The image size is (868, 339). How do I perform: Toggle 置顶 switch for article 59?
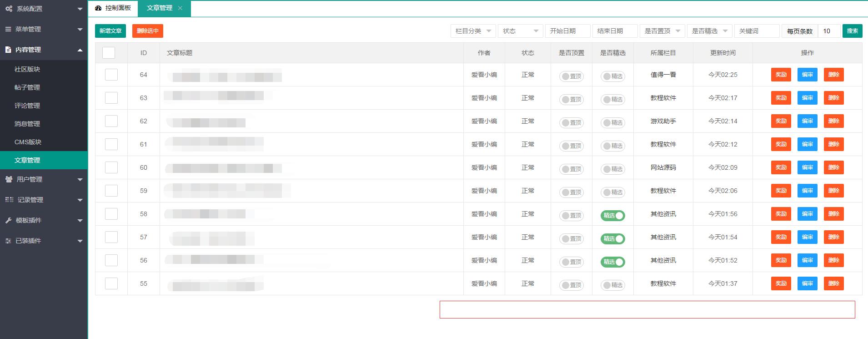click(x=572, y=192)
